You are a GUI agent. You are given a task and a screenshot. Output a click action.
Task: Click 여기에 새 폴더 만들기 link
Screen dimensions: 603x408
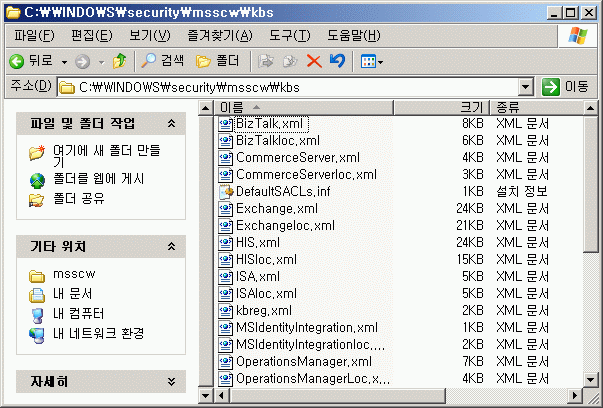click(107, 156)
